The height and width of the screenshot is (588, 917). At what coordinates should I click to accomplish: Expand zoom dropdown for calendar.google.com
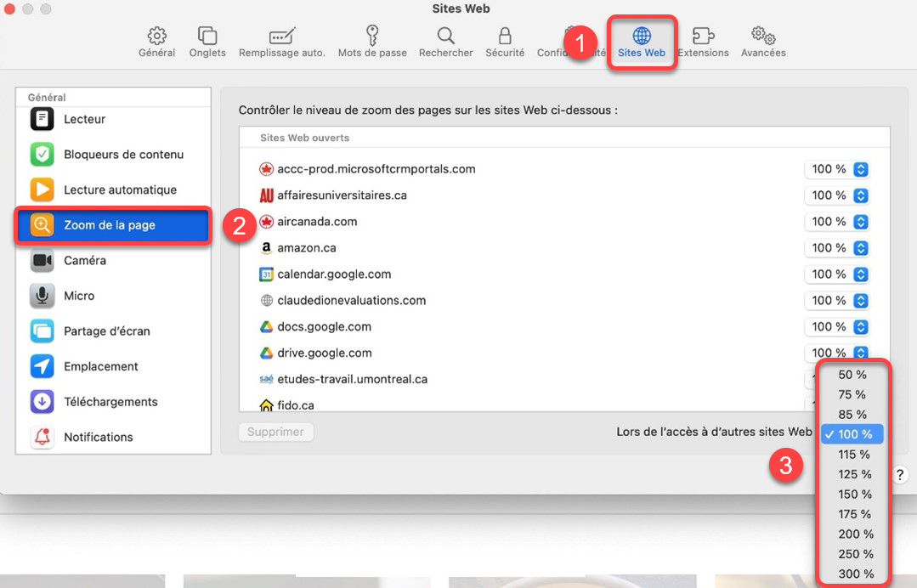coord(837,274)
